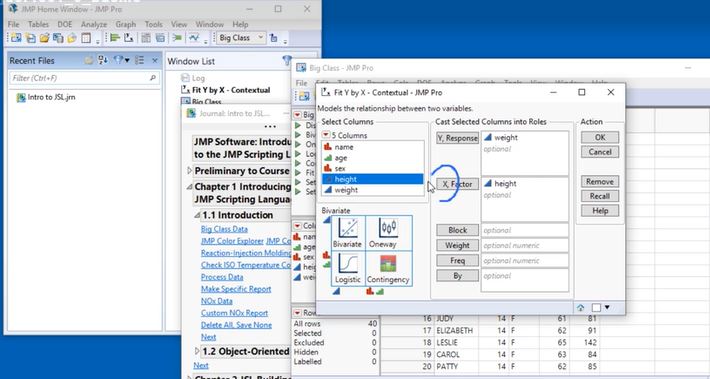Screen dimensions: 710x379
Task: Click the ELIZABETH cell in Big Class table
Action: (x=455, y=331)
